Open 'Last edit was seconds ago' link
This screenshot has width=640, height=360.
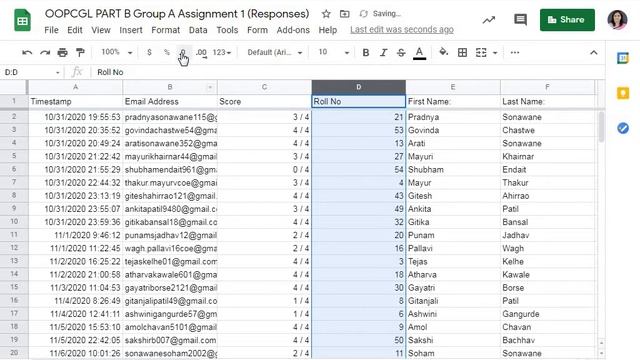[402, 30]
